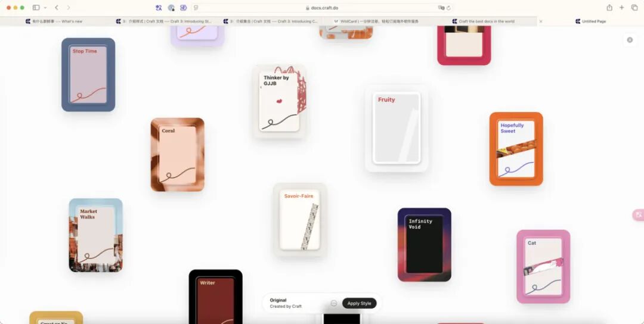Switch to the WildCard tab
The width and height of the screenshot is (644, 324).
(x=376, y=21)
